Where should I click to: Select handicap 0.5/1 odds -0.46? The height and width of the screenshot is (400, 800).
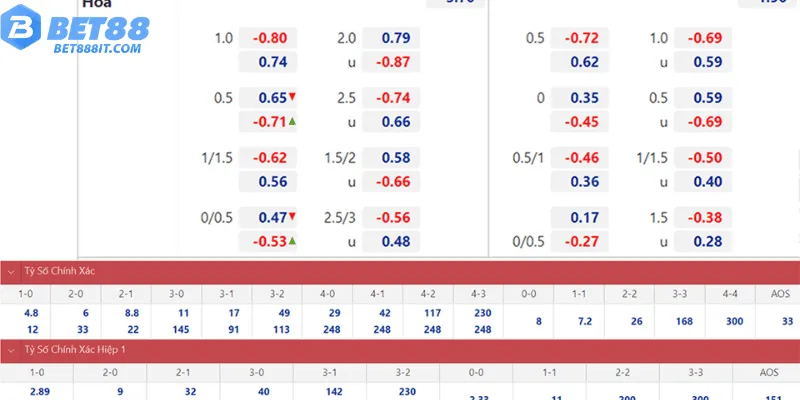[580, 158]
